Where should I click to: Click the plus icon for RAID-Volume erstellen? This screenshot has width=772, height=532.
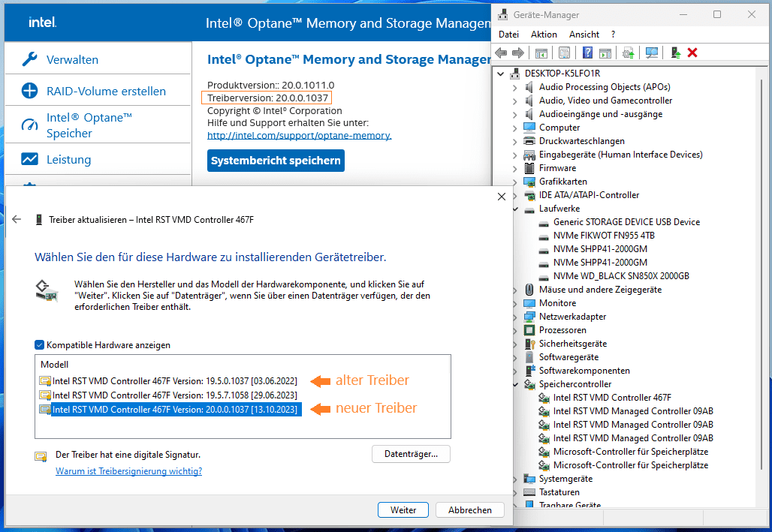tap(29, 91)
